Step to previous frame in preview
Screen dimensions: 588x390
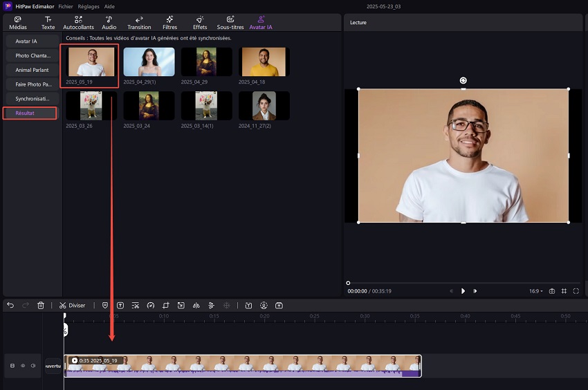(451, 291)
